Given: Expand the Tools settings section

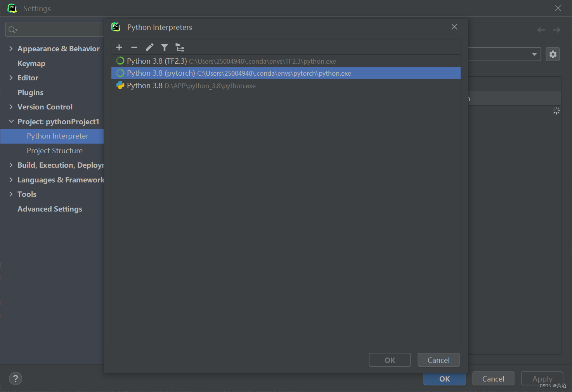Looking at the screenshot, I should click(11, 194).
